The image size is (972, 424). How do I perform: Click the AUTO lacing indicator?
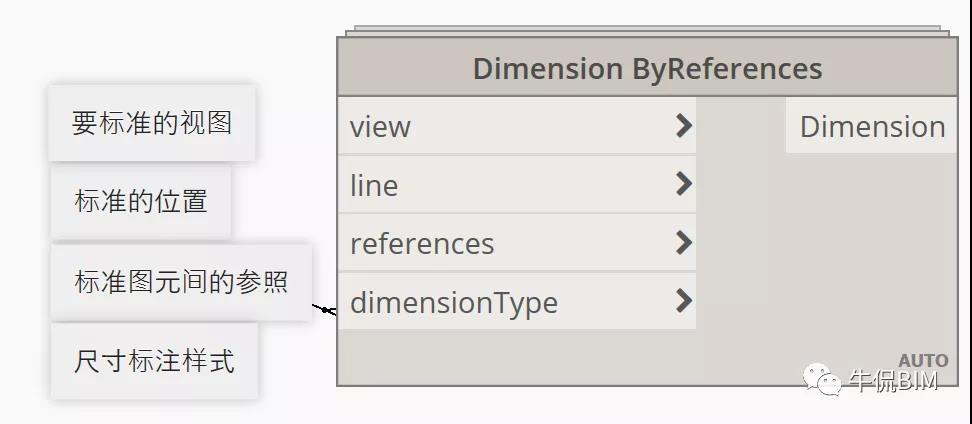pos(922,361)
